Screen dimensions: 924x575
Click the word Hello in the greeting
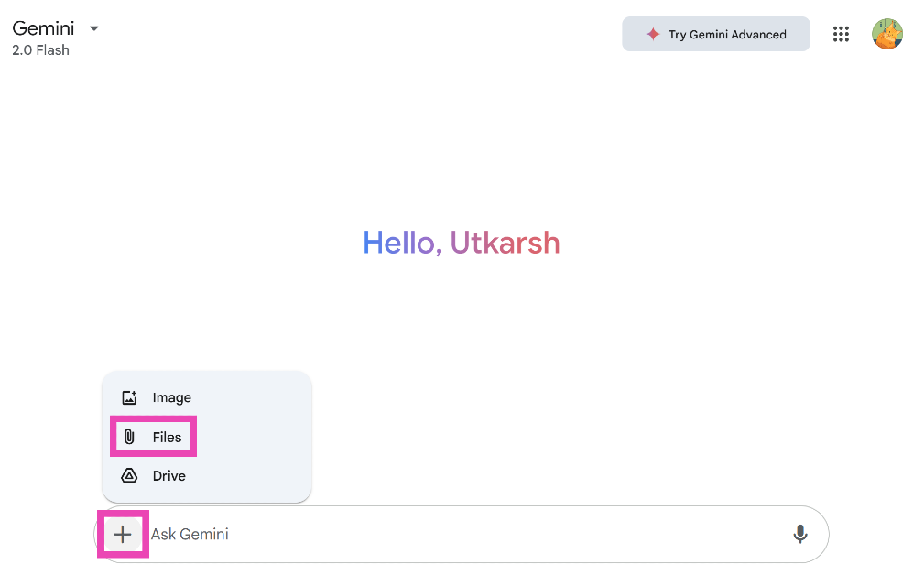point(401,243)
